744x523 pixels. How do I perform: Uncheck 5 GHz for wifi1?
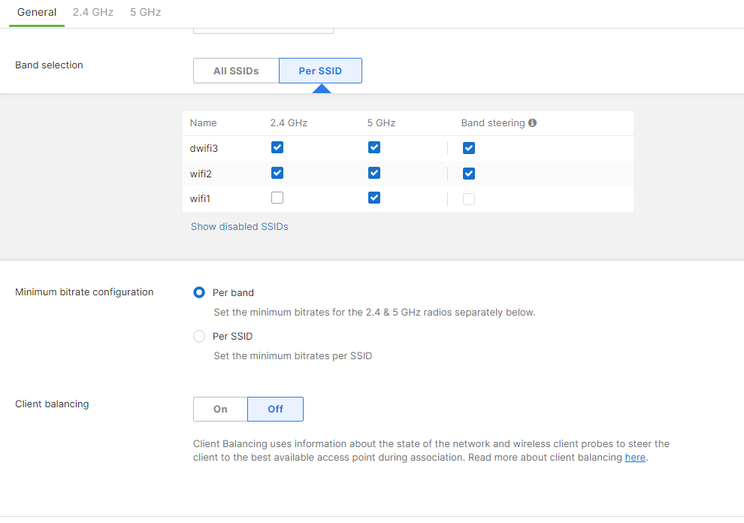click(374, 198)
